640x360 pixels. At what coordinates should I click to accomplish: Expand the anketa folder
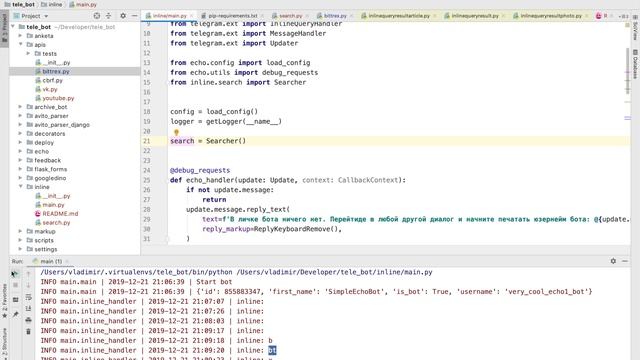pos(20,36)
